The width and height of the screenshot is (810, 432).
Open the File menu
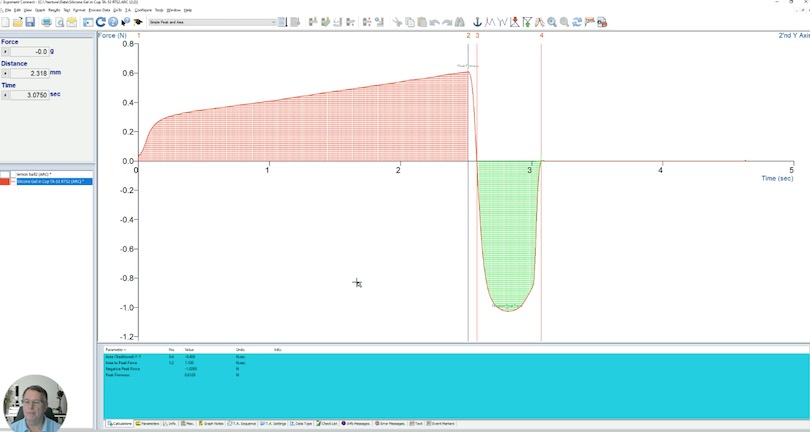(x=8, y=10)
